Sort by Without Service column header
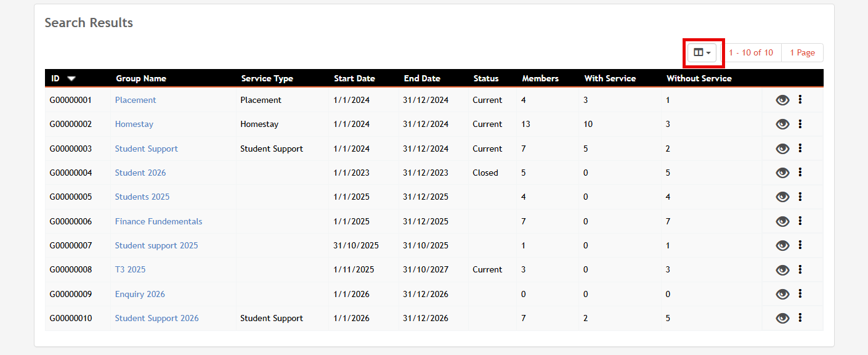The width and height of the screenshot is (868, 355). click(x=699, y=78)
